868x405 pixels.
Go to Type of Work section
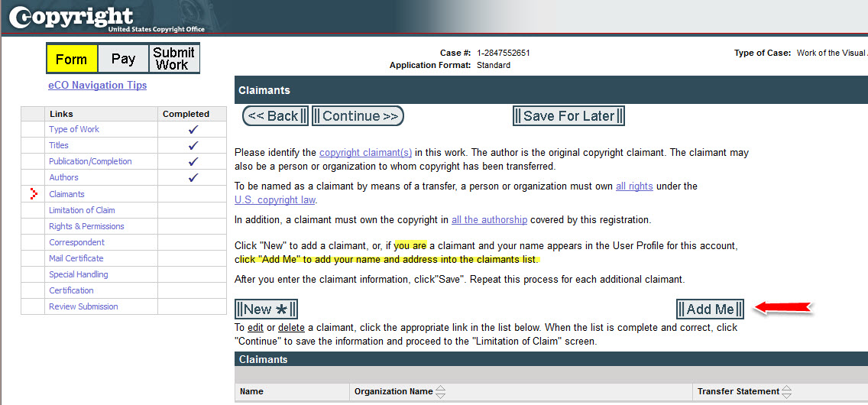tap(74, 129)
